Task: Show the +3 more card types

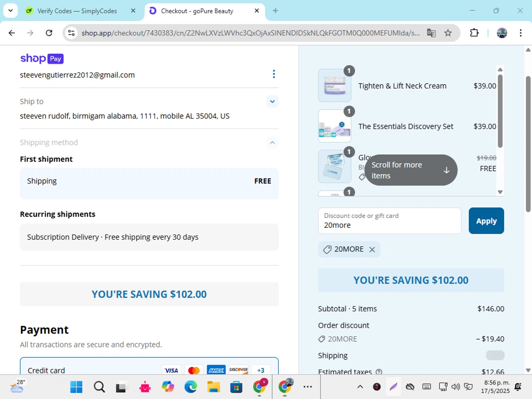Action: (x=261, y=370)
